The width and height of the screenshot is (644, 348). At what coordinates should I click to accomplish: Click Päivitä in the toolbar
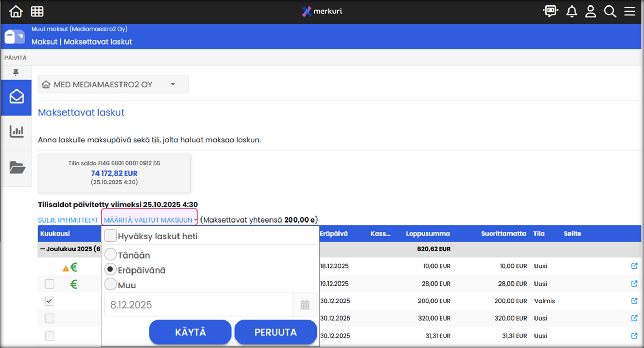point(15,58)
